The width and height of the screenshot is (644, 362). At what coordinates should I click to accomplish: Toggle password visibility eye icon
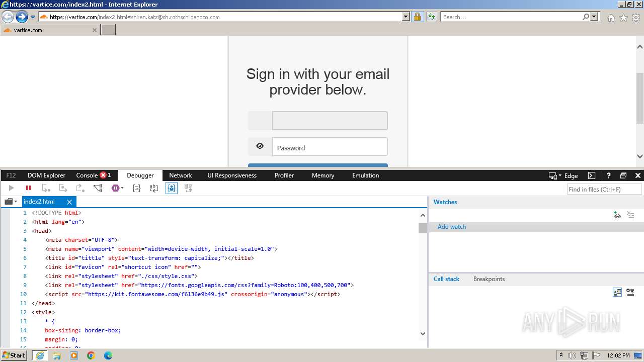coord(260,146)
